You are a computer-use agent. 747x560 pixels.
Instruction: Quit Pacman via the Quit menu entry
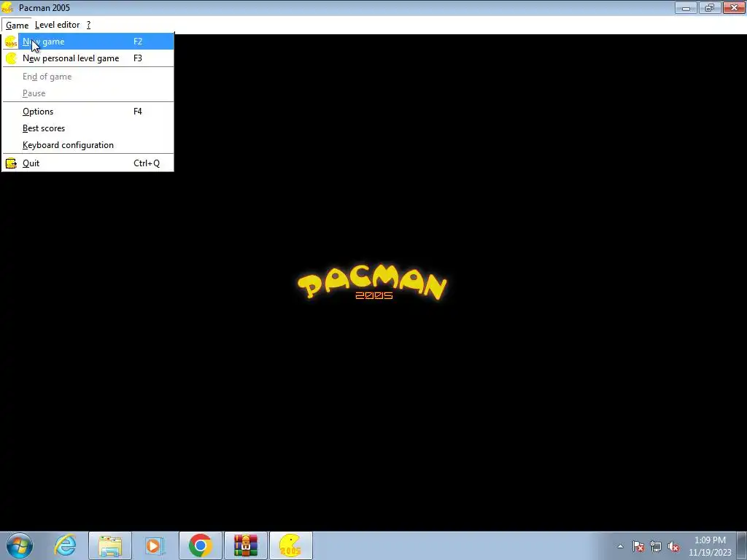(88, 163)
